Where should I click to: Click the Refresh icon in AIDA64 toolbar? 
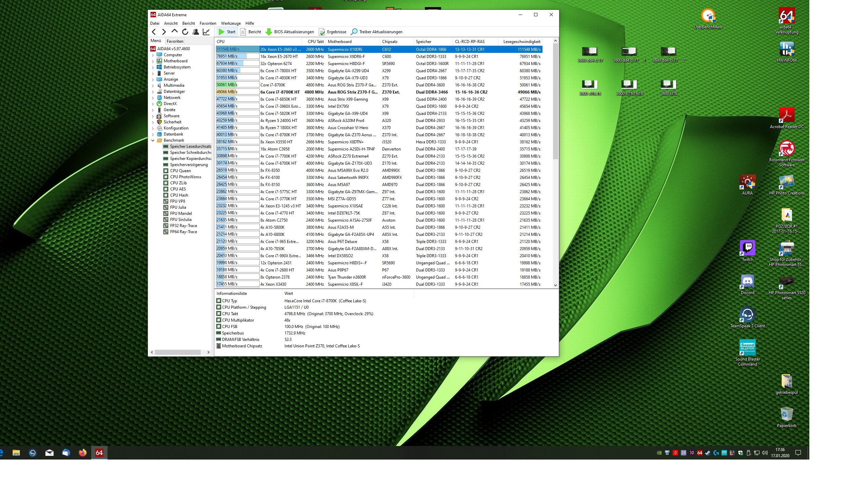[x=185, y=32]
